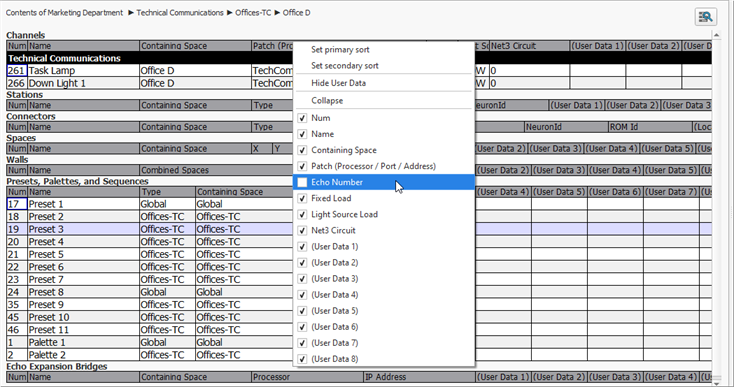This screenshot has height=387, width=734.
Task: Toggle Net3 Circuit column checkbox
Action: (302, 231)
